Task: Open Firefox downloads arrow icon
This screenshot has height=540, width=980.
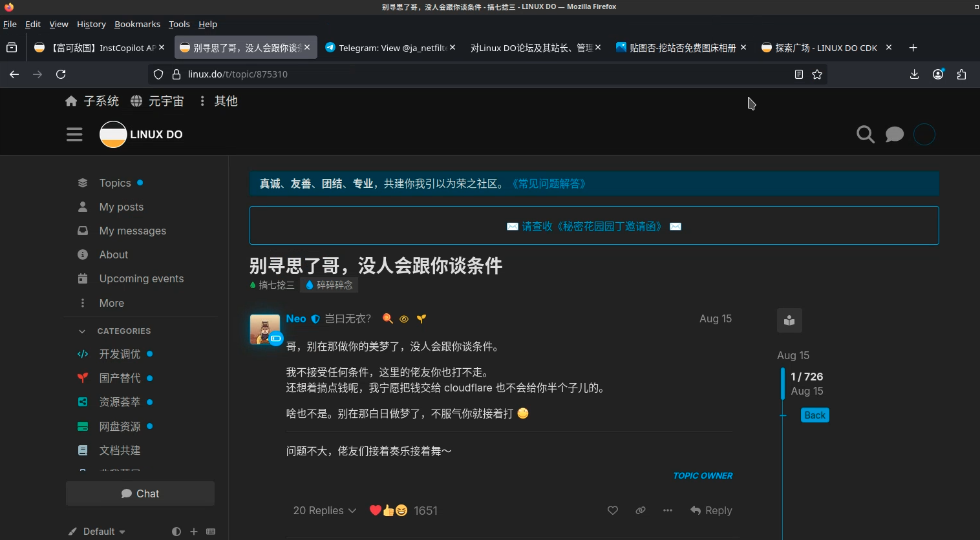Action: (914, 74)
